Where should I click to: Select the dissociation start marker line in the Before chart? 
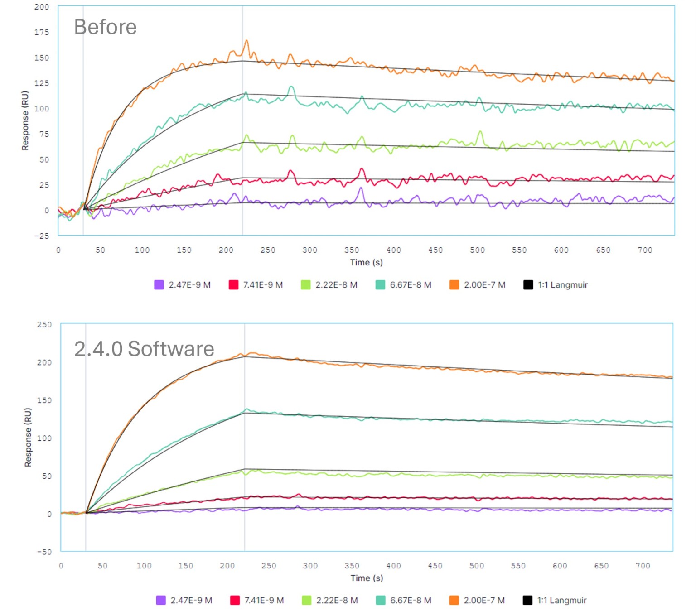pyautogui.click(x=243, y=136)
